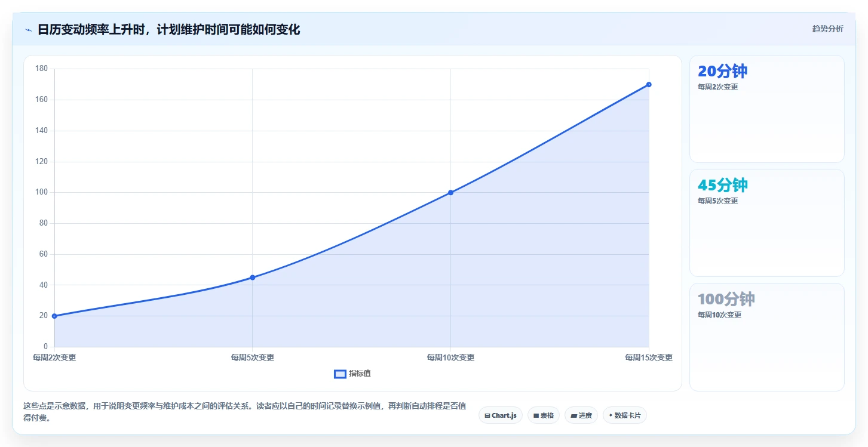Click the x-axis label 每周15次变更
Image resolution: width=868 pixels, height=447 pixels.
[649, 357]
